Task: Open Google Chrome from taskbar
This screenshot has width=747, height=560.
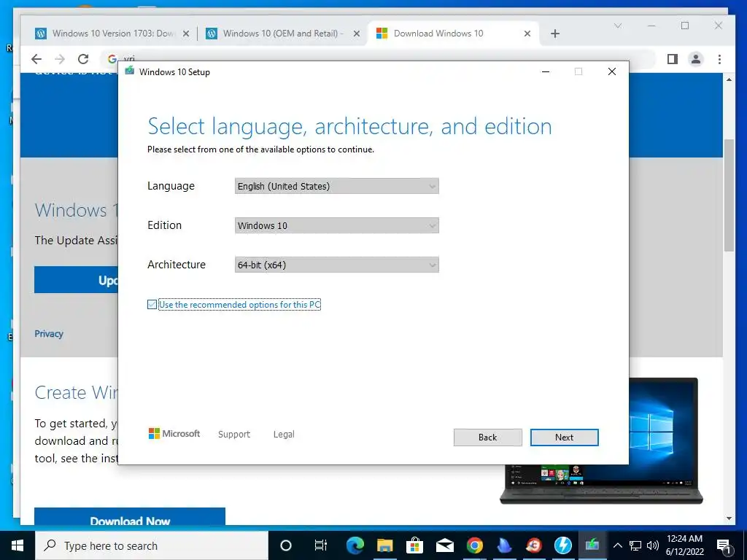Action: (474, 545)
